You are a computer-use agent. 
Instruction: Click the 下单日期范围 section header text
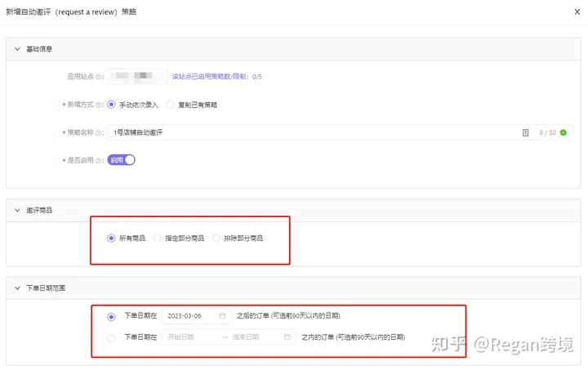[46, 288]
